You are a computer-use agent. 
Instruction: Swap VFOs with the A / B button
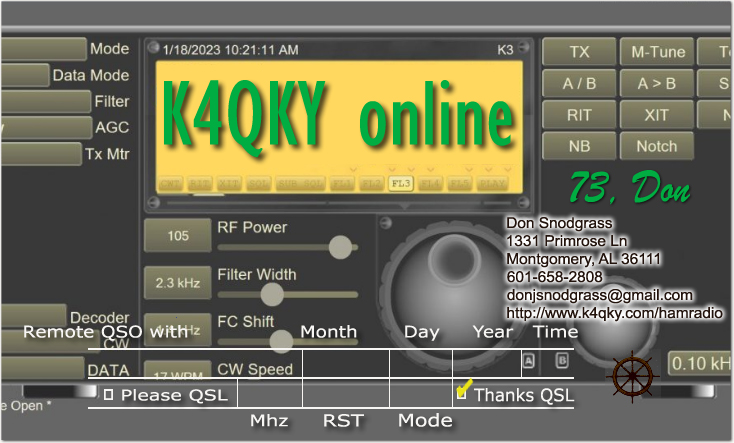pyautogui.click(x=579, y=83)
